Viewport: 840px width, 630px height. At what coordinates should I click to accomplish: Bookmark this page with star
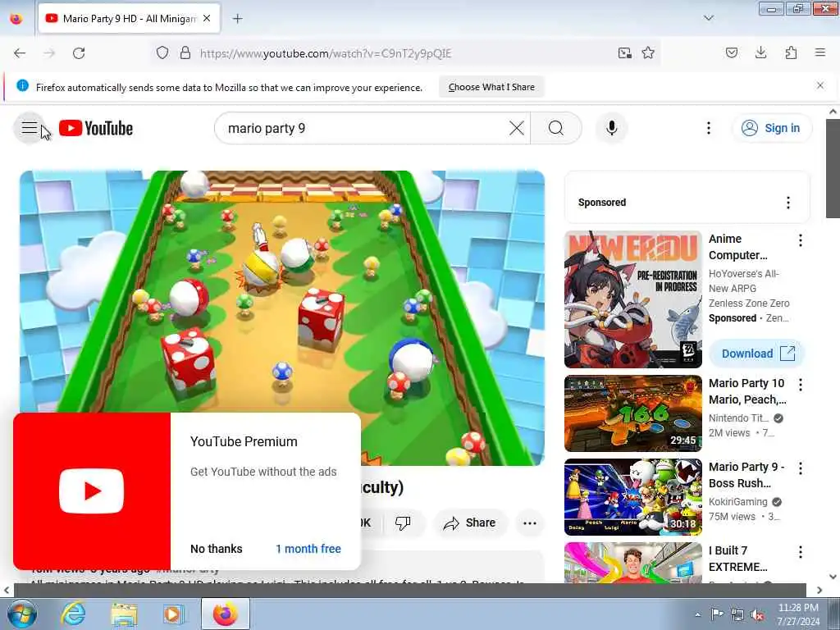[x=648, y=53]
